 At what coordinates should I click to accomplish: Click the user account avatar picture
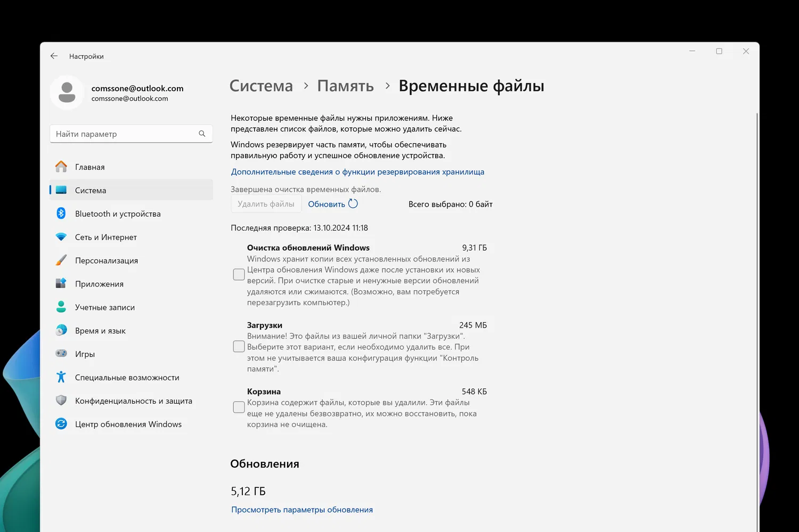click(x=67, y=93)
